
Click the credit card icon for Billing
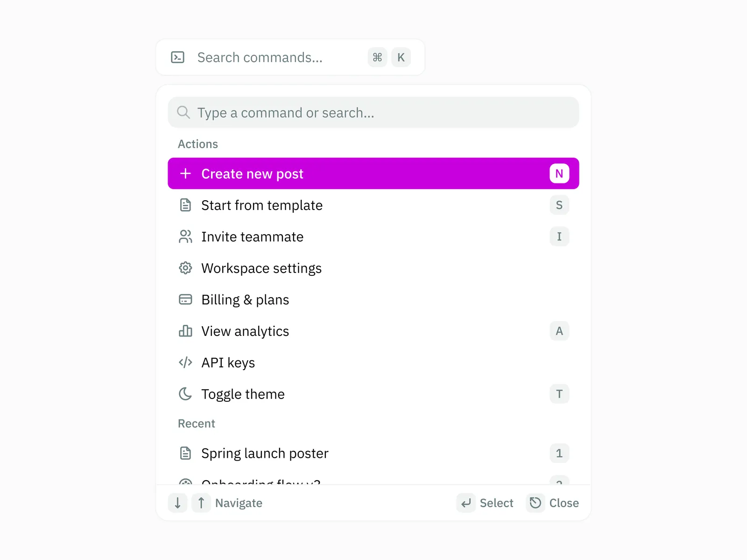point(185,300)
